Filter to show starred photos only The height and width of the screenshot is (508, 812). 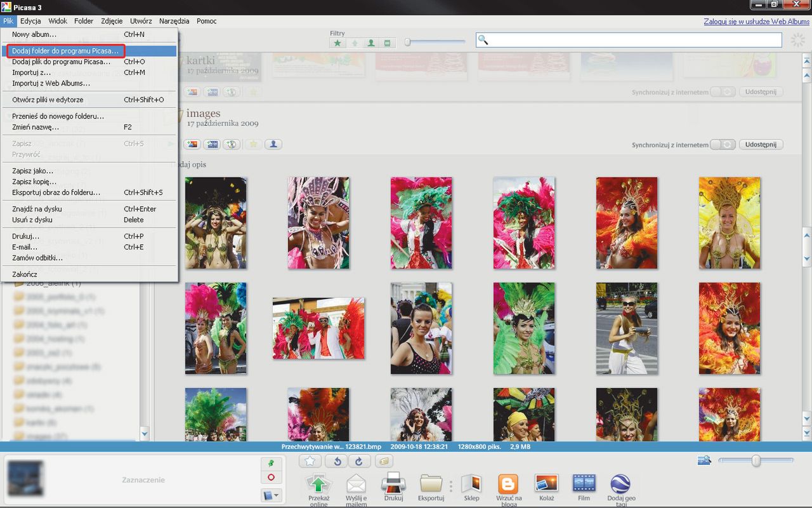[x=338, y=43]
